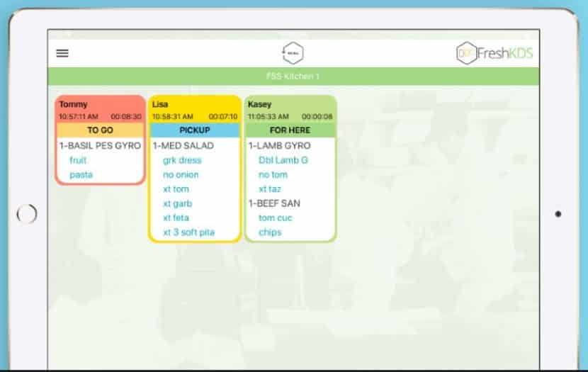Tap the 'Dbl Lamb G' modifier
Viewport: 588px width, 372px height.
click(283, 160)
